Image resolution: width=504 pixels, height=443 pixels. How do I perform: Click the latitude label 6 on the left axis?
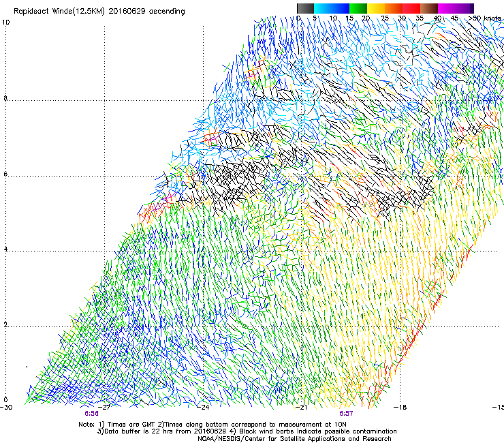coord(5,174)
